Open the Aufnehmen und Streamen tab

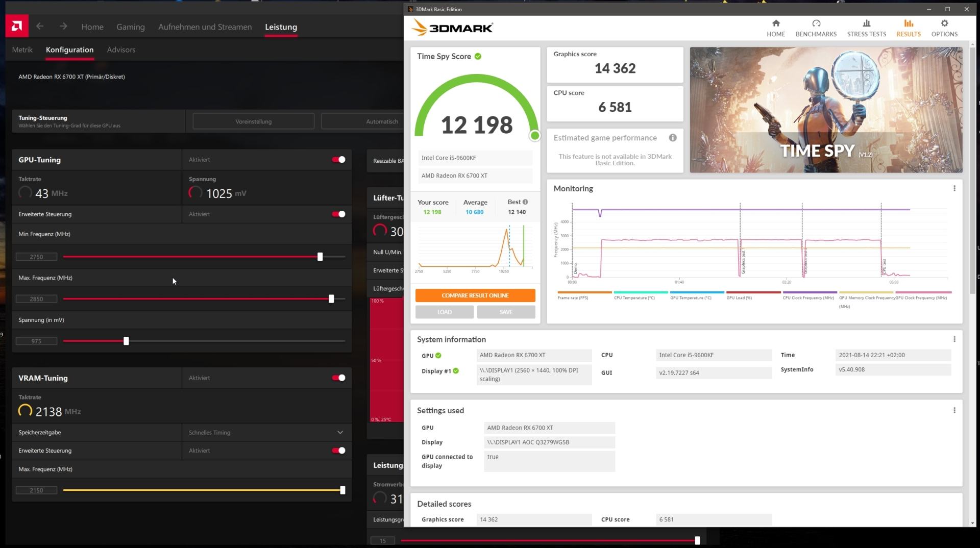205,27
